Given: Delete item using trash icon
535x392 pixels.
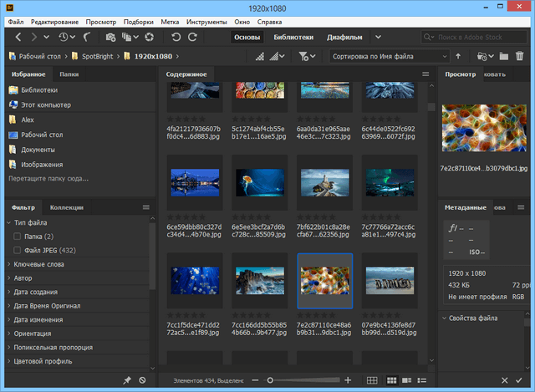Looking at the screenshot, I should click(521, 57).
